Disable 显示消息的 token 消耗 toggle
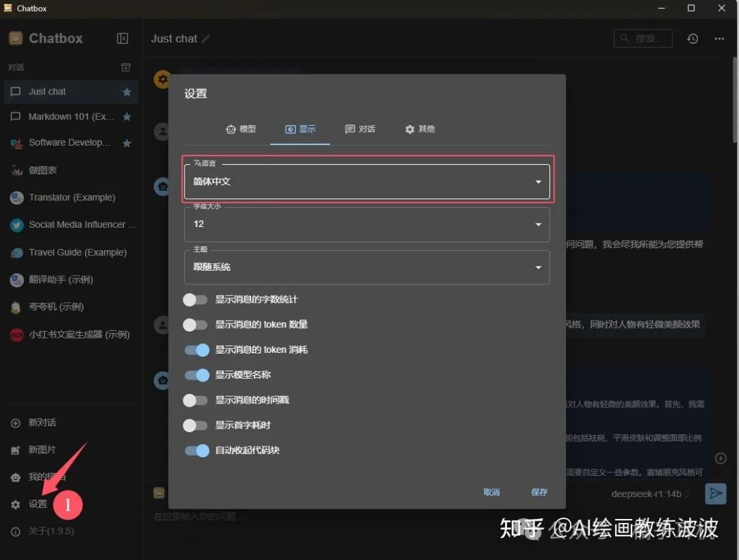739x560 pixels. pos(196,350)
